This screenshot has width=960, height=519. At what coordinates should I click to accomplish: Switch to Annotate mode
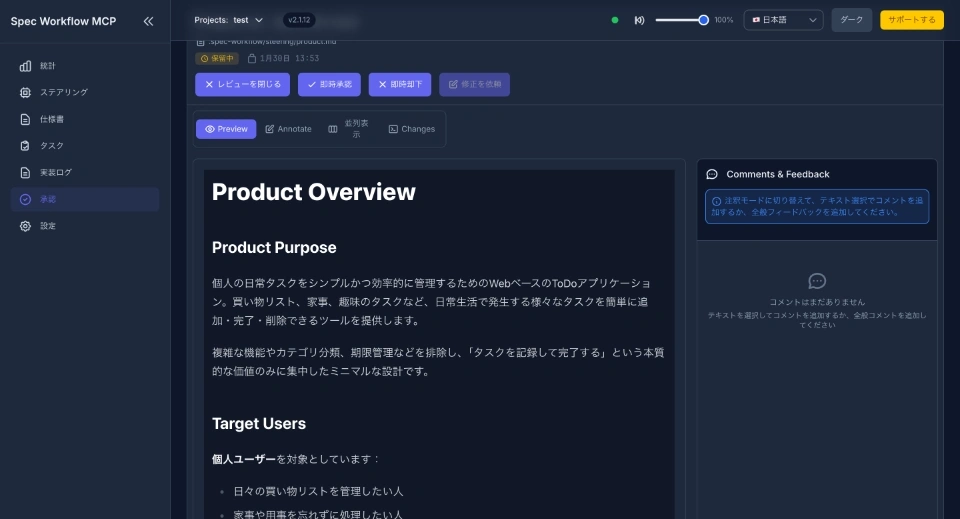pos(288,129)
